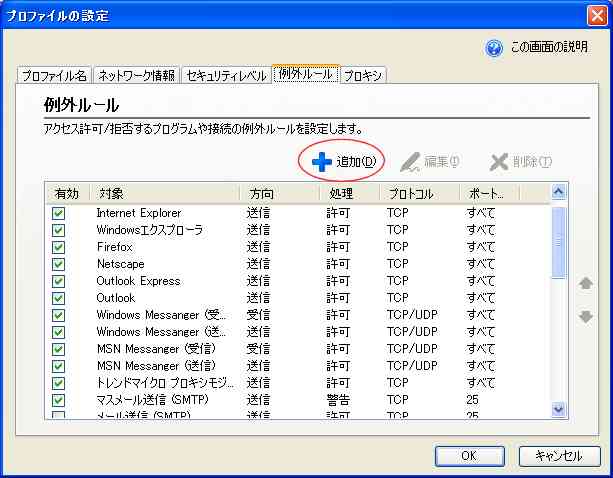Select the Netscape rule row

pyautogui.click(x=298, y=264)
